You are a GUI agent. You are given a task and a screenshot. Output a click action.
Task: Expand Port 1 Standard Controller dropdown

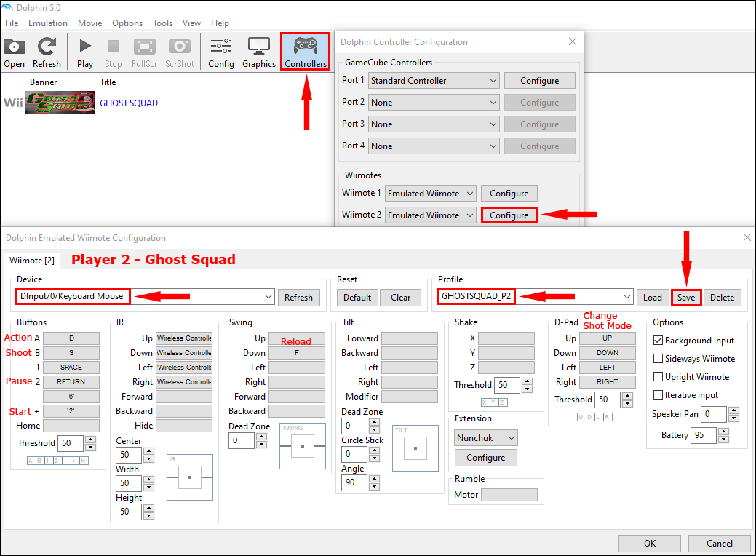point(434,81)
